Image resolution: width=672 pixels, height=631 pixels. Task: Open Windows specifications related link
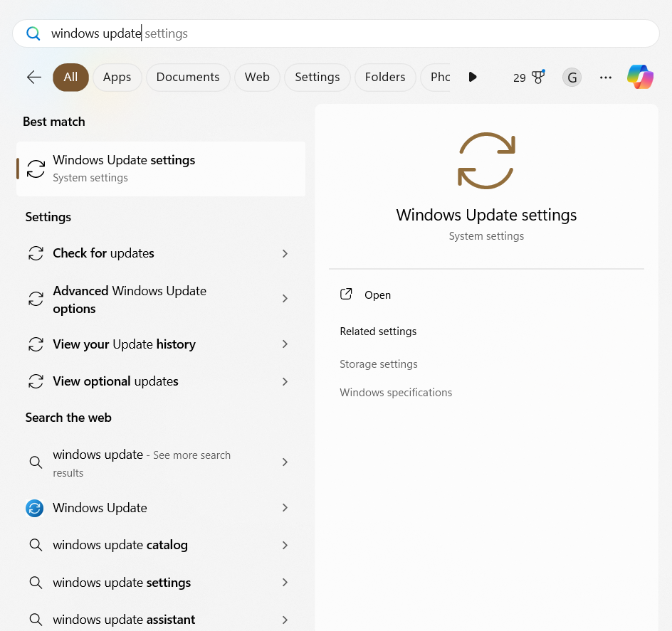point(396,393)
